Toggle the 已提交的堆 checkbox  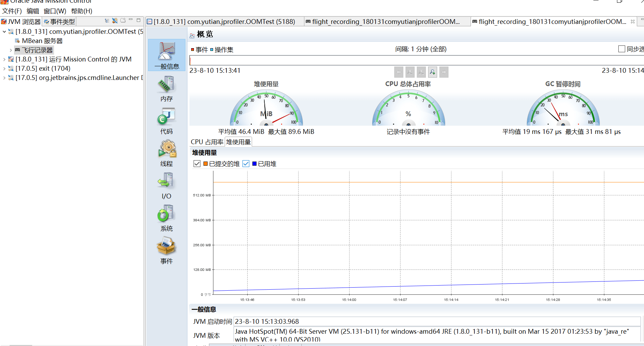click(197, 164)
